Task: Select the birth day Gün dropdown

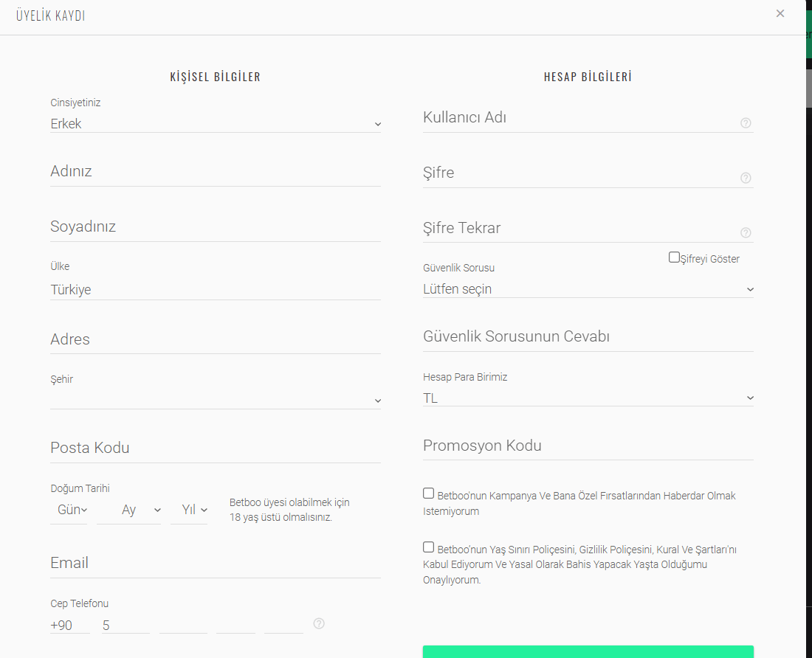Action: point(69,510)
